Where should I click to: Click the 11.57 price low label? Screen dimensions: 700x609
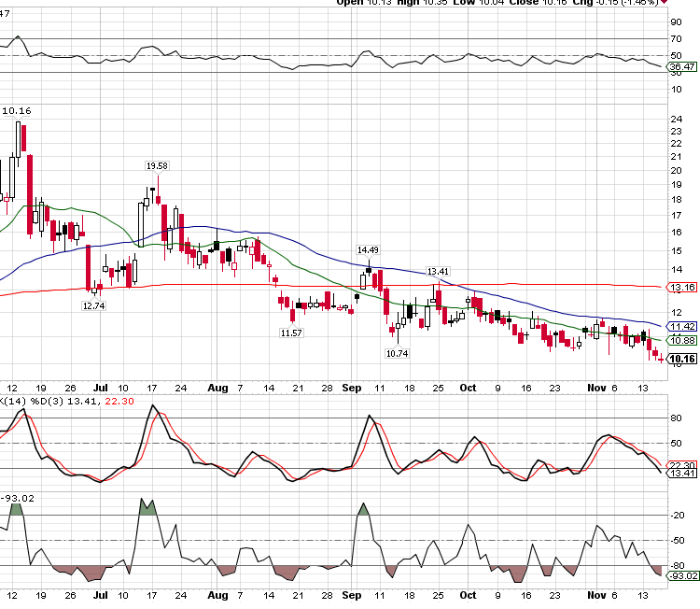291,333
